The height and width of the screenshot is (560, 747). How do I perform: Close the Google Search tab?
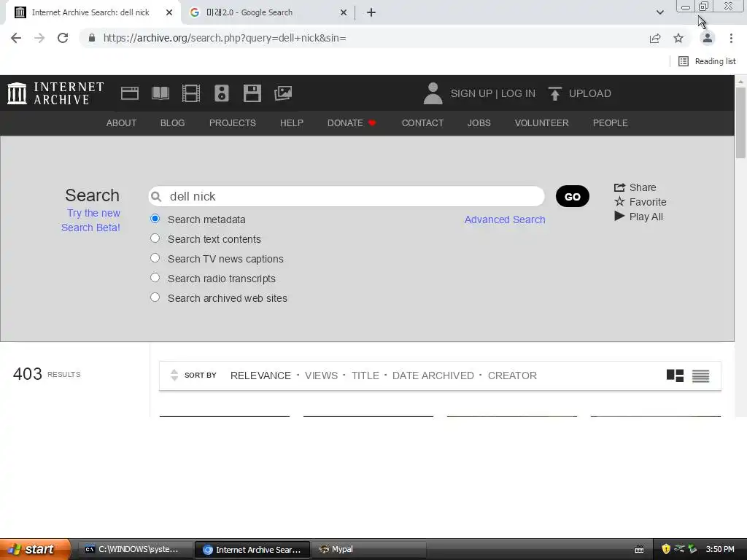tap(344, 12)
